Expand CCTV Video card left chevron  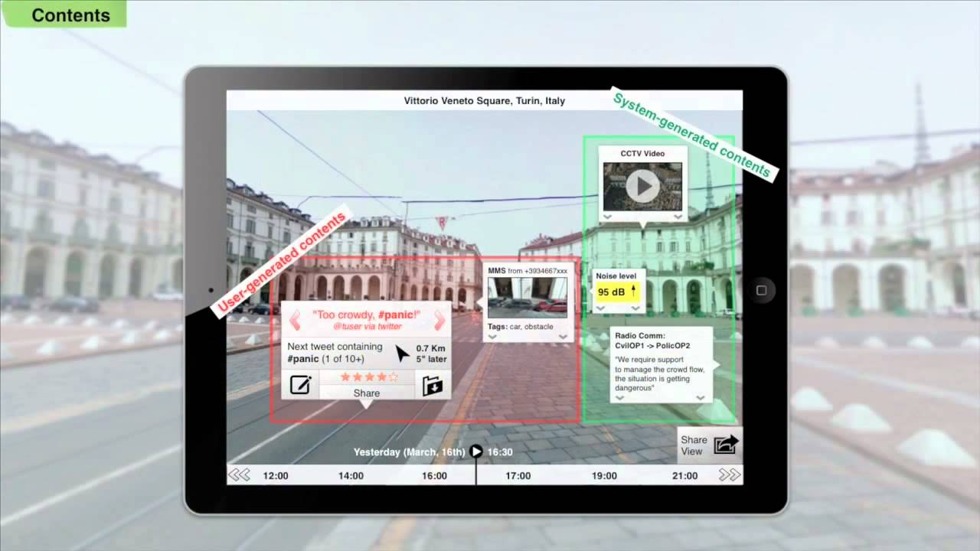[607, 217]
